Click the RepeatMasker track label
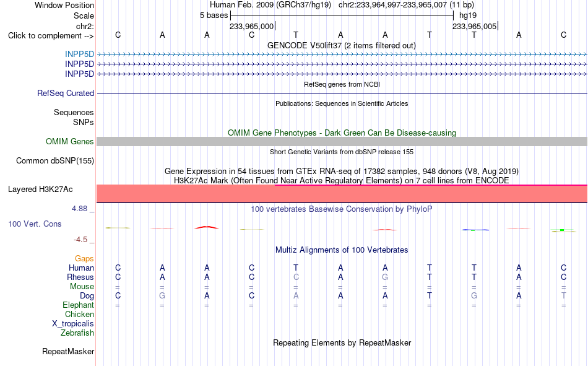The image size is (588, 366). coord(68,351)
